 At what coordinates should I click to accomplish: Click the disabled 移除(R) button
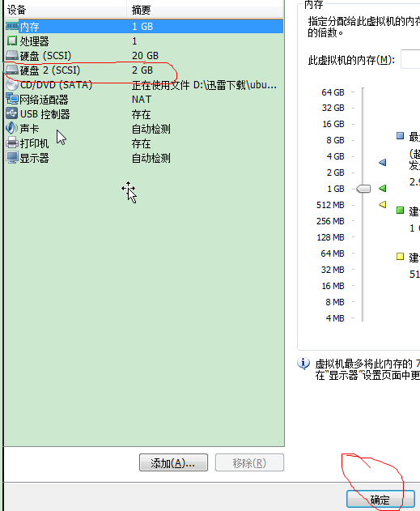click(x=249, y=462)
